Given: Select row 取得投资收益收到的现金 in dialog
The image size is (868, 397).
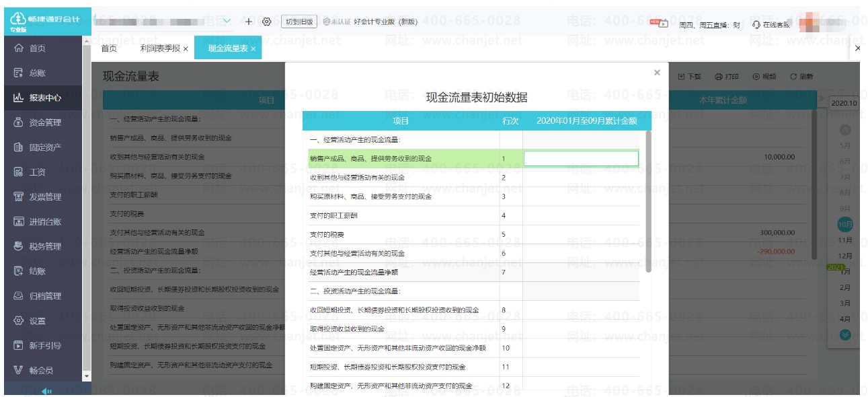Looking at the screenshot, I should (473, 329).
